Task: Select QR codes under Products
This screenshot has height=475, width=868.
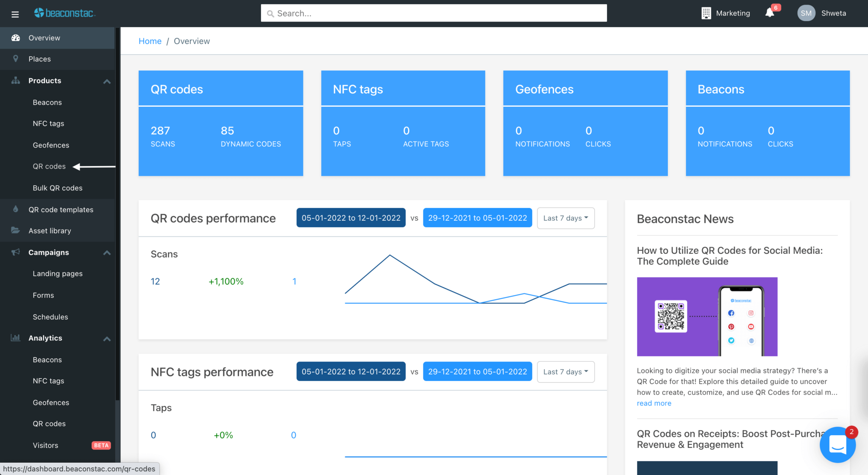Action: (x=49, y=167)
